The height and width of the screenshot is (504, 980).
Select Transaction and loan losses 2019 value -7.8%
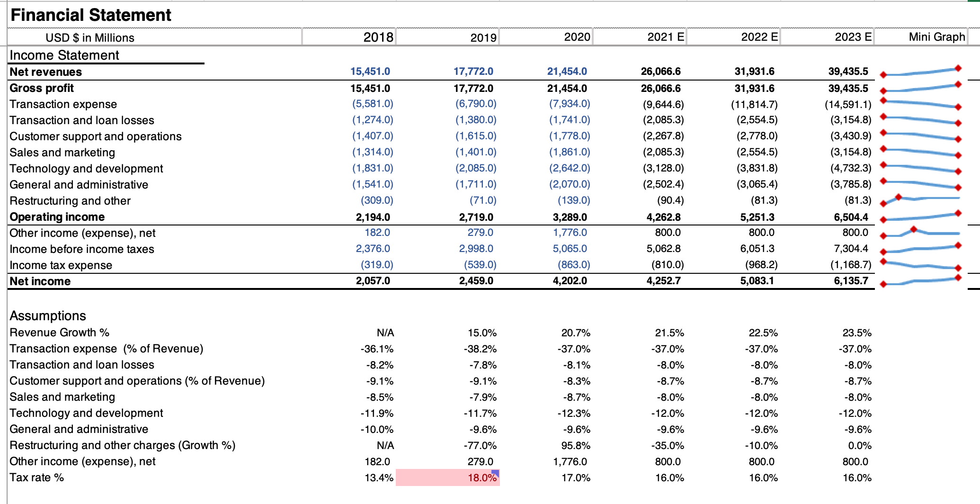483,365
